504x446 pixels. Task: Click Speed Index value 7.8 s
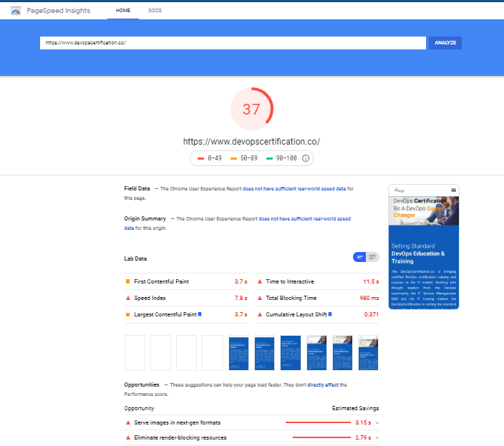tap(241, 298)
